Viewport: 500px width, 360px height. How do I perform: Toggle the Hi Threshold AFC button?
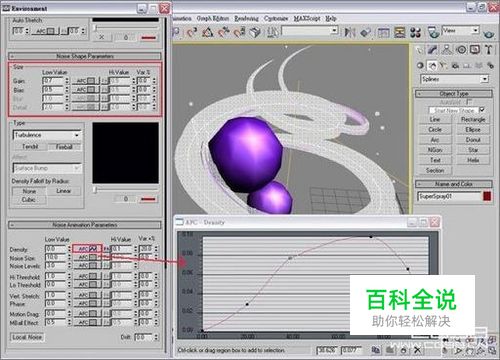tap(87, 276)
